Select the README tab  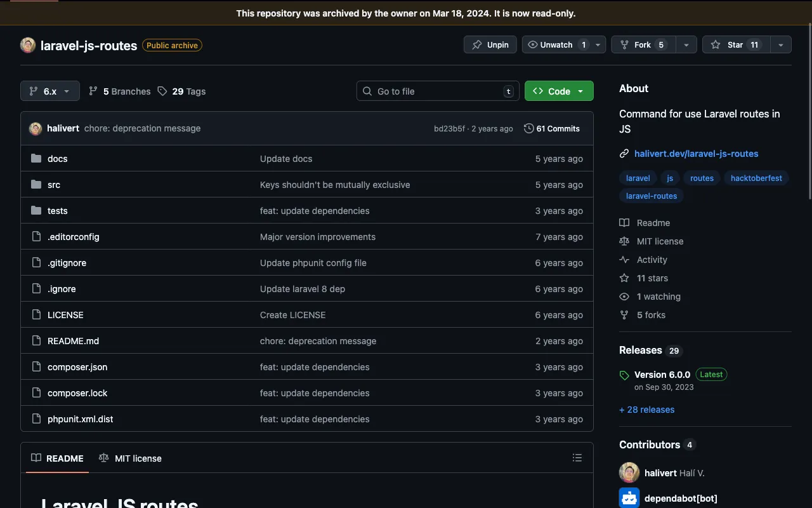coord(56,458)
